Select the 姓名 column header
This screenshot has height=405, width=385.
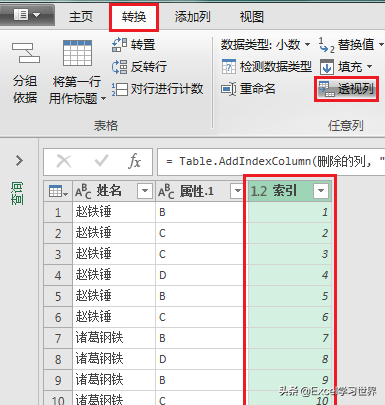click(x=114, y=191)
